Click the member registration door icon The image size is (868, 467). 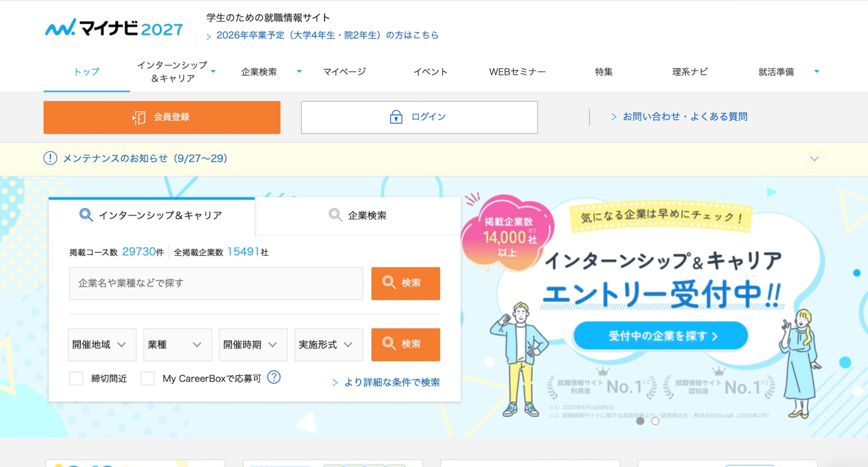139,117
